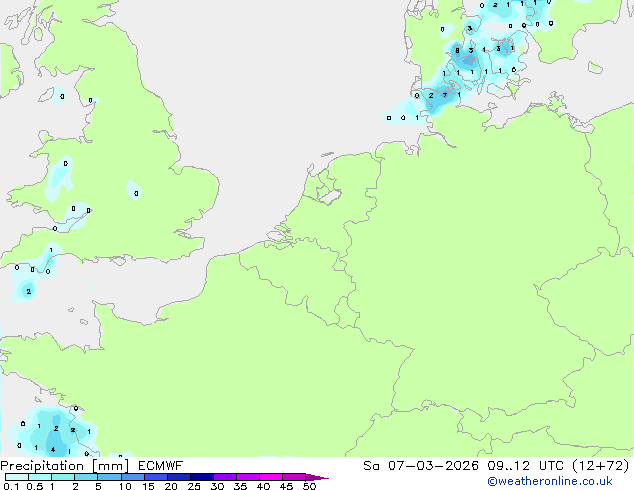Click the 2 to 5 mm legend swatch
634x490 pixels.
86,477
